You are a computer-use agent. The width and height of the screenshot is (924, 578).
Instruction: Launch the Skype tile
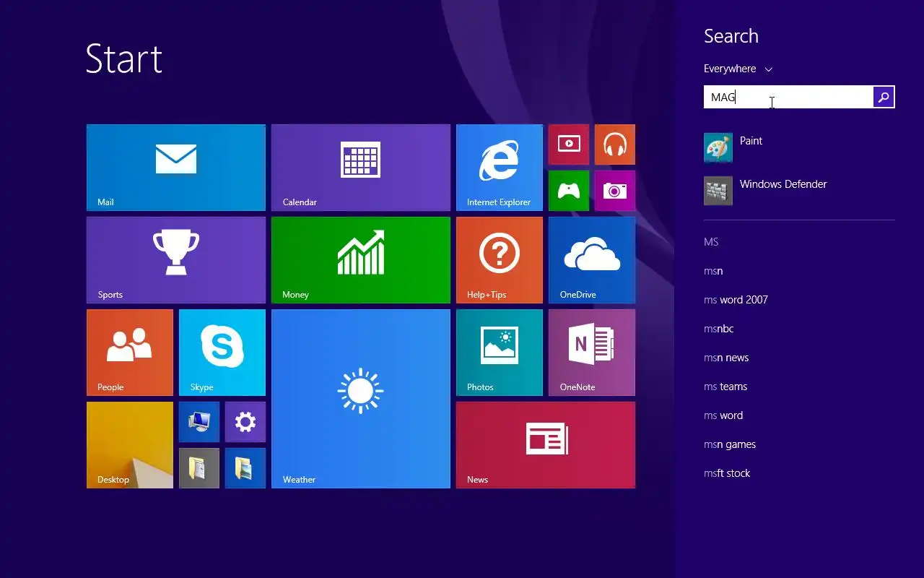click(x=222, y=353)
